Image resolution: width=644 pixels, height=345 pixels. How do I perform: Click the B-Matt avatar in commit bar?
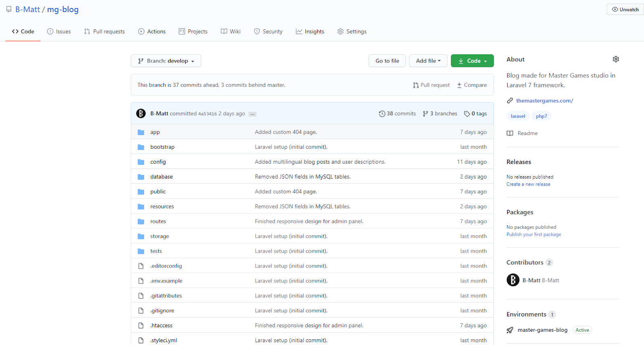141,114
